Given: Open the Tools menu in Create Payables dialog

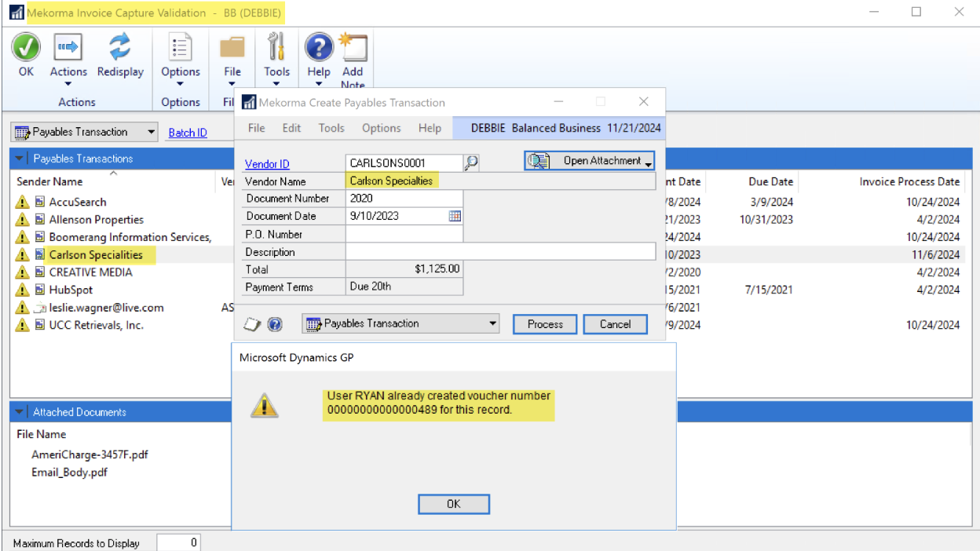Looking at the screenshot, I should (x=331, y=128).
